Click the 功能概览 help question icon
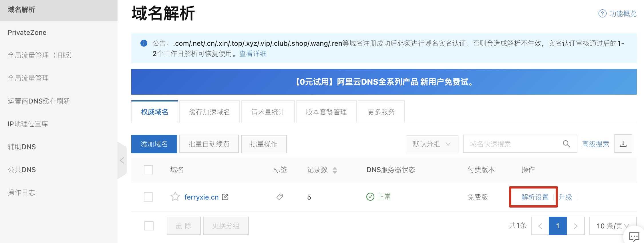 602,13
